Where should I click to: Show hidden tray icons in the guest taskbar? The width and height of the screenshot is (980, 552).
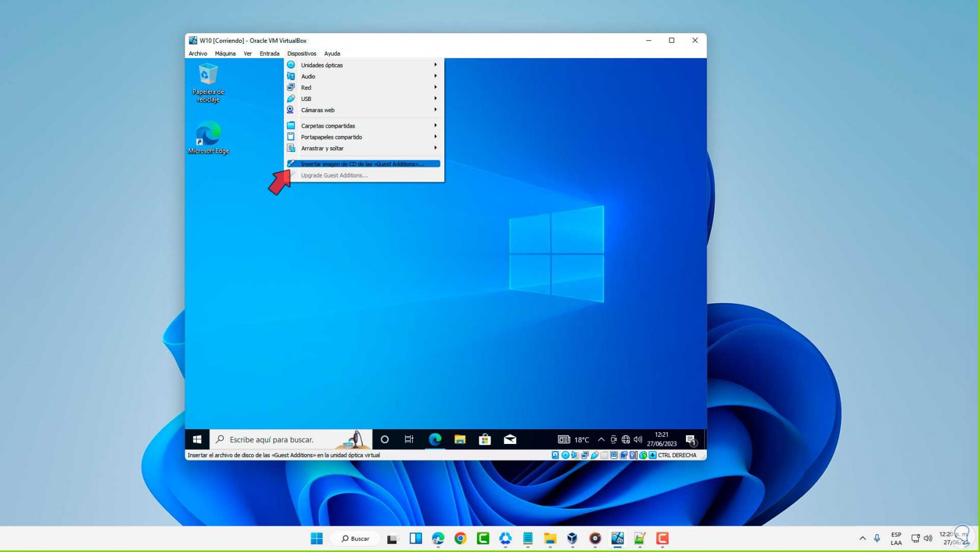point(601,440)
